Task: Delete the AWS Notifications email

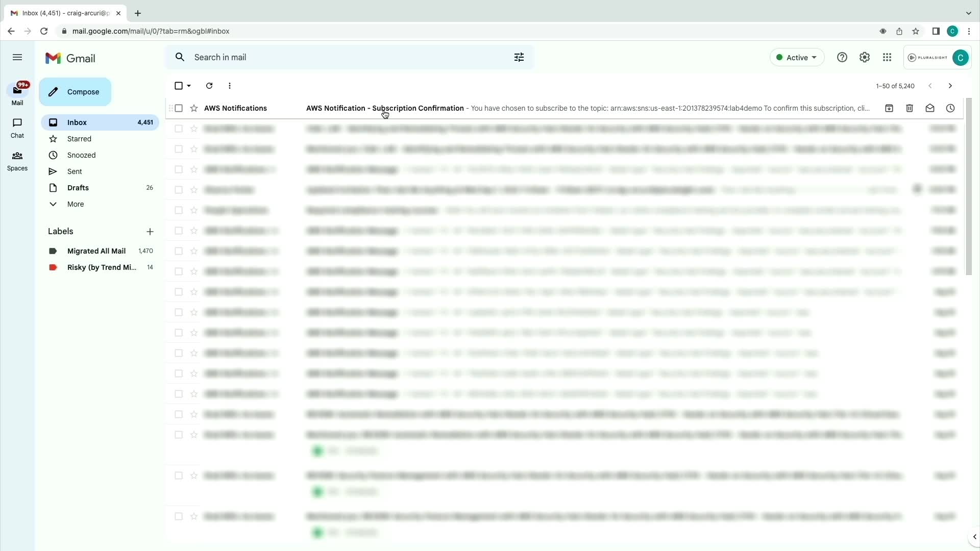Action: pyautogui.click(x=909, y=108)
